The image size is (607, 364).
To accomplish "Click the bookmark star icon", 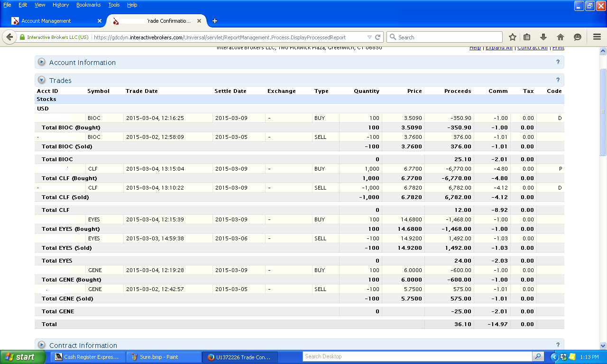I will [x=513, y=37].
